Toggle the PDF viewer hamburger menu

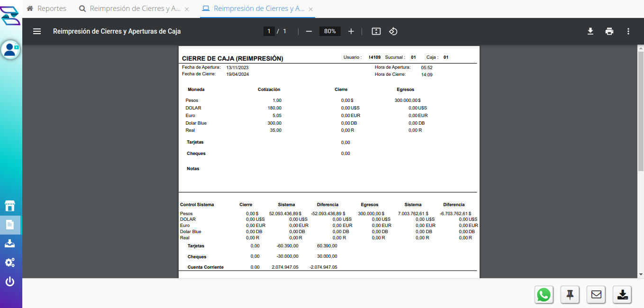tap(37, 31)
